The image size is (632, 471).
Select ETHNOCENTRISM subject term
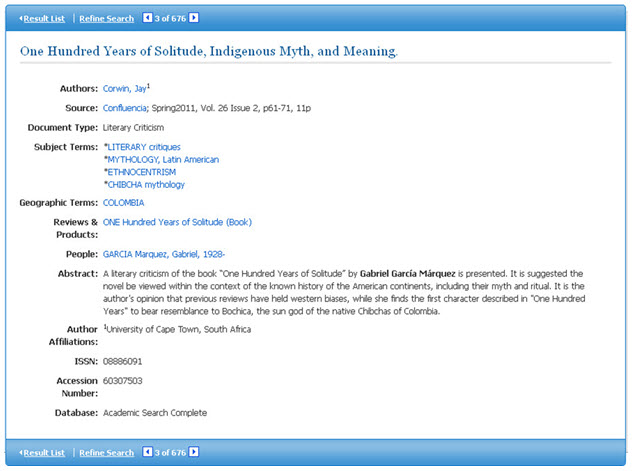coord(140,172)
